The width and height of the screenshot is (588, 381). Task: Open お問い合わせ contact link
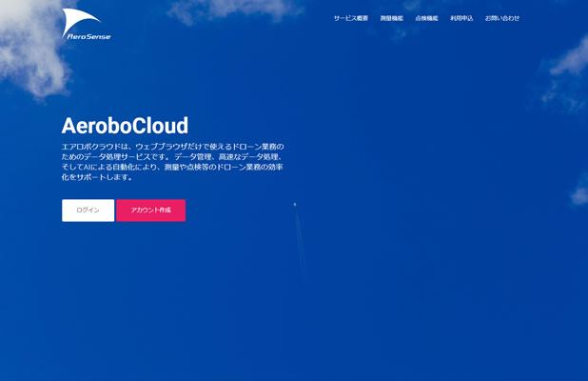point(502,18)
